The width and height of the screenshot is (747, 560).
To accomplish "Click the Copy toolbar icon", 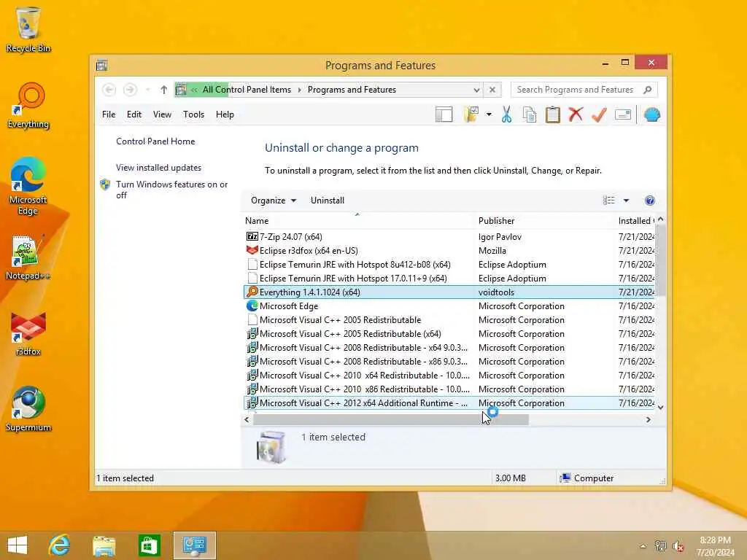I will [530, 114].
